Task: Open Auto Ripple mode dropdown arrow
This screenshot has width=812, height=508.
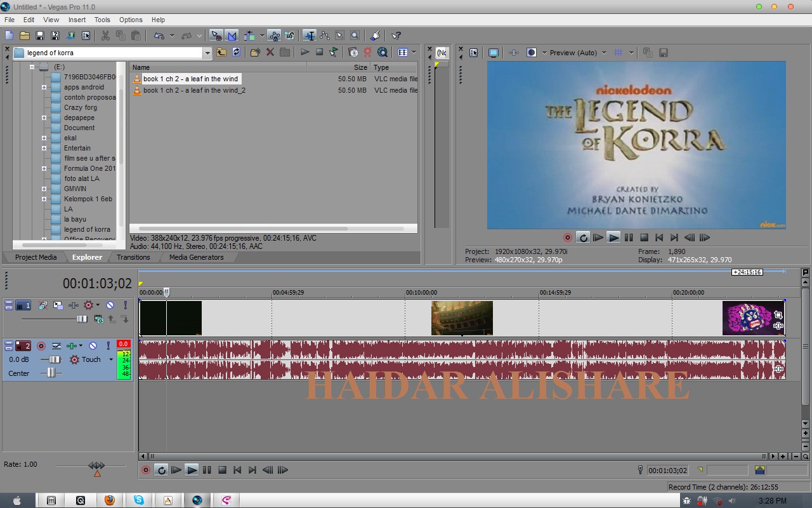Action: 262,36
